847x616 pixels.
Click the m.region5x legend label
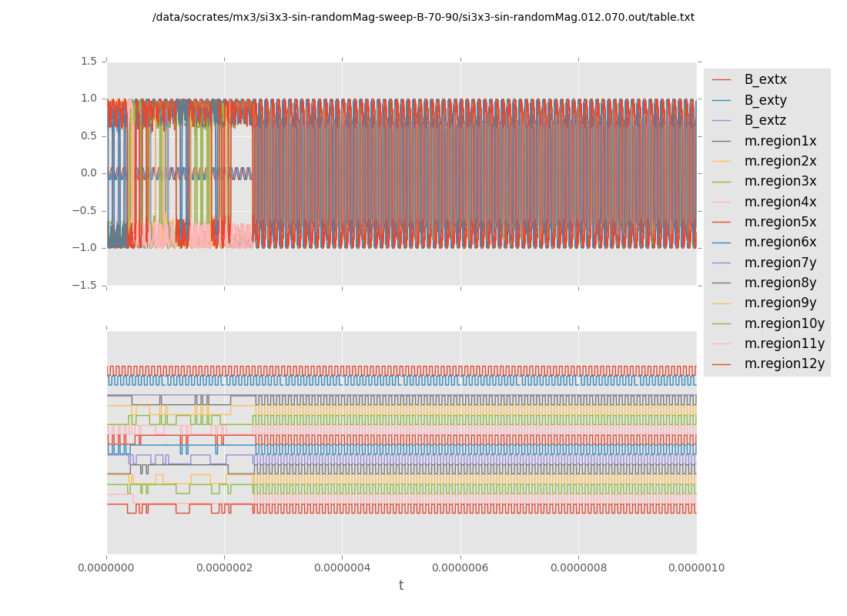click(x=779, y=222)
